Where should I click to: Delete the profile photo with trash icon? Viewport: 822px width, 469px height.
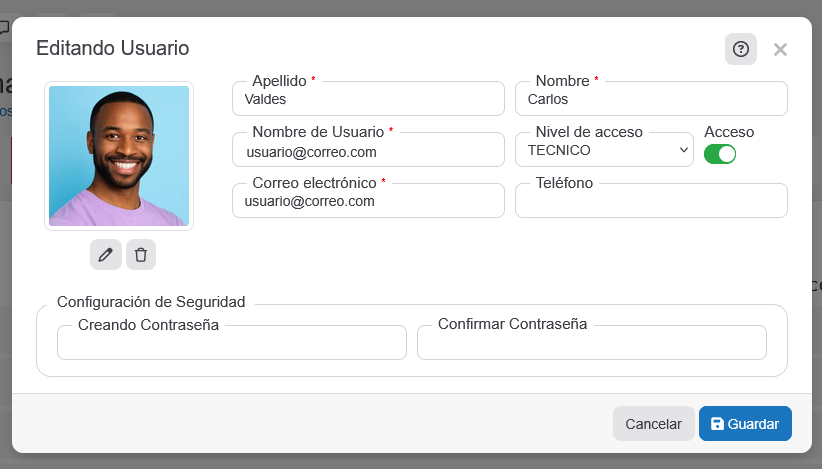pyautogui.click(x=141, y=255)
